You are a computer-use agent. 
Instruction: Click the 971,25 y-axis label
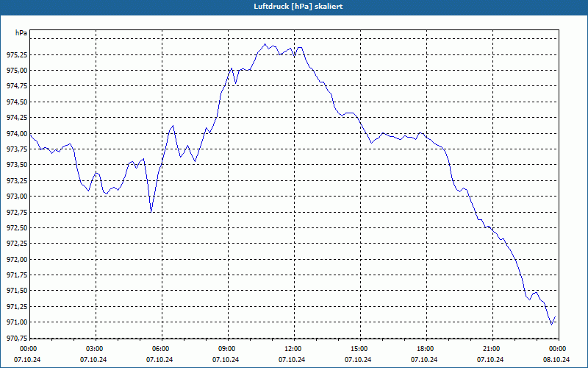click(17, 306)
